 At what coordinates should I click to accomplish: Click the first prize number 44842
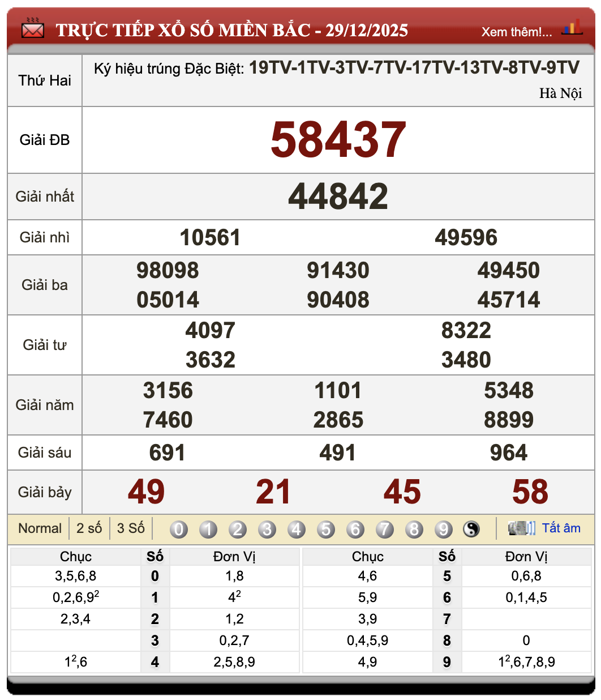tap(338, 197)
